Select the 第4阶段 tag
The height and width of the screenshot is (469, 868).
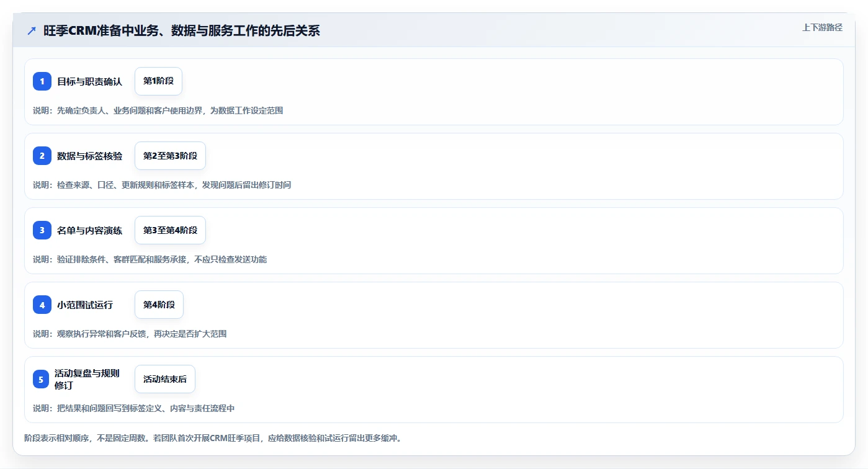pyautogui.click(x=159, y=305)
